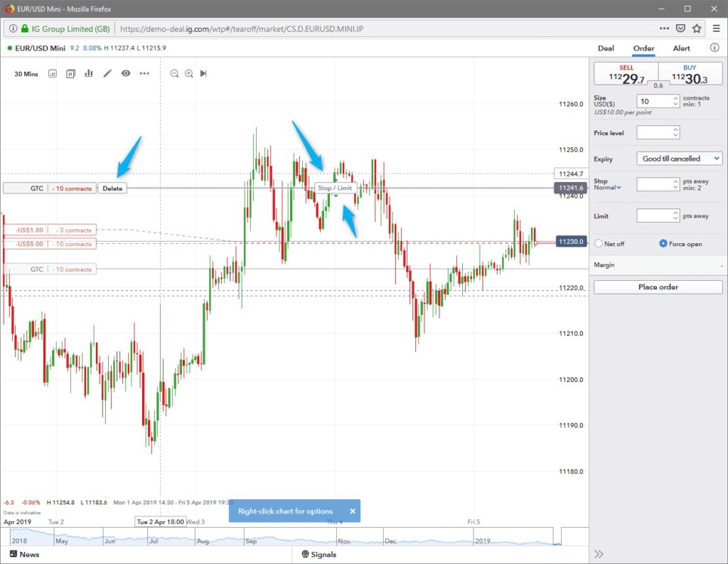
Task: Expand the Stop type 'Normal' dropdown
Action: coord(606,188)
